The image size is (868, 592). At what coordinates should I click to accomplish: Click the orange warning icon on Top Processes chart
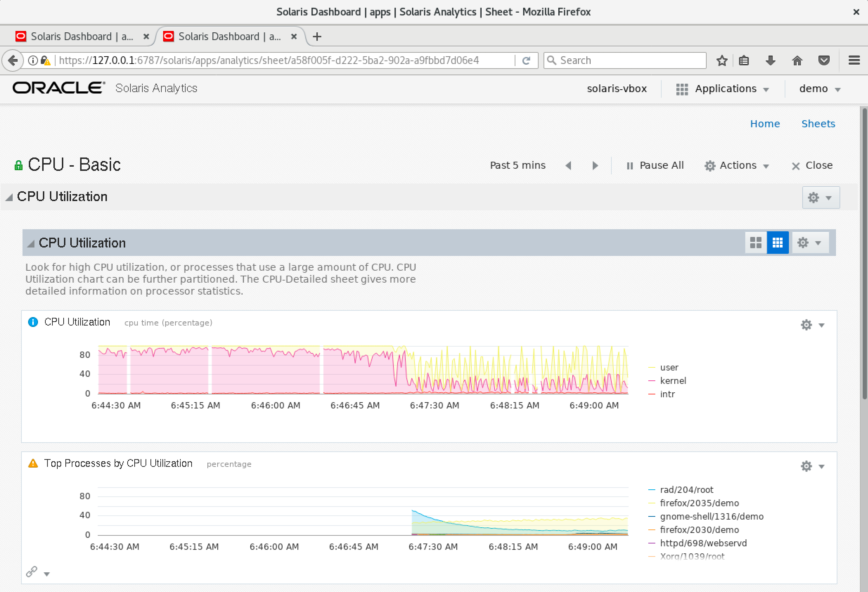click(33, 464)
